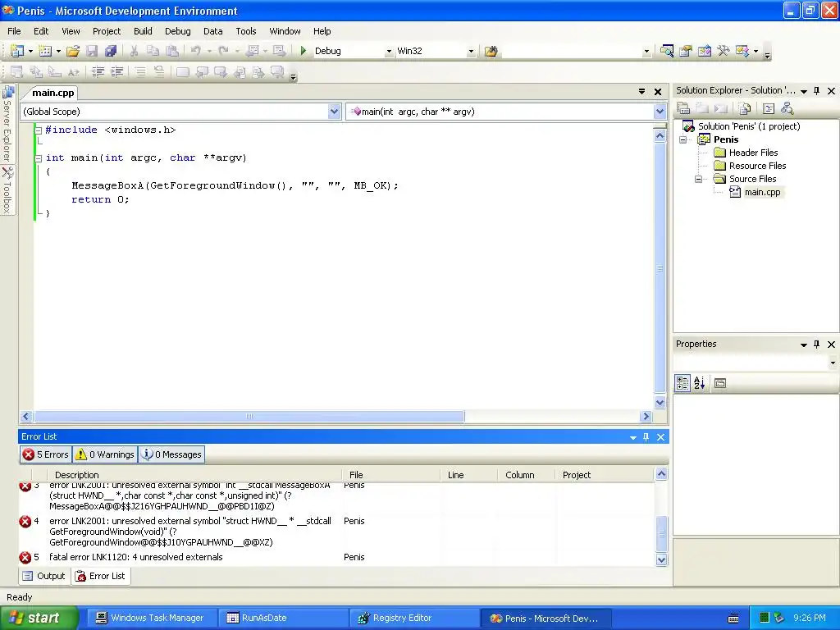840x630 pixels.
Task: Open Properties Window via toolbar icon
Action: (x=686, y=51)
